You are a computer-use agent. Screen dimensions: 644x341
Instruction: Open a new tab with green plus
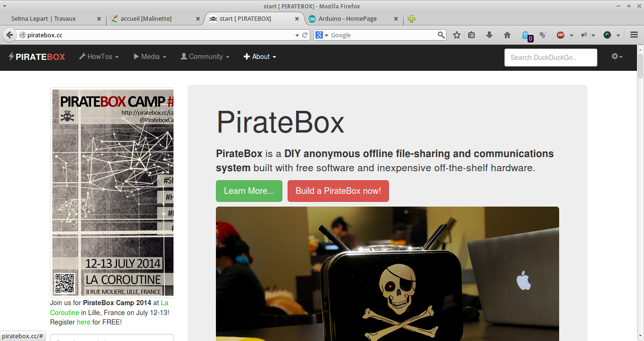click(412, 19)
